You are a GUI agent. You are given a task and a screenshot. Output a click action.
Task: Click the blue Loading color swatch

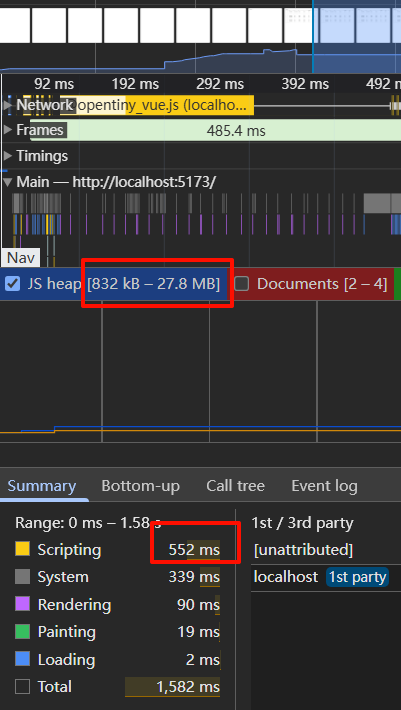22,659
